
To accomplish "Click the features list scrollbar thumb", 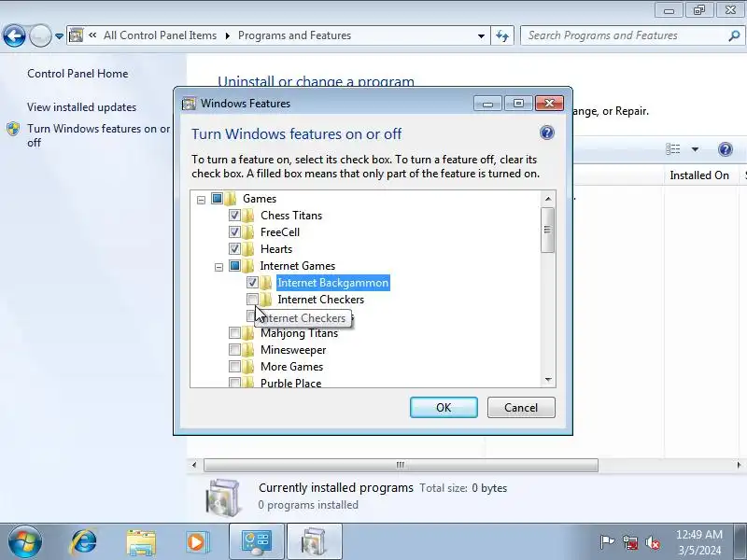I will coord(548,230).
